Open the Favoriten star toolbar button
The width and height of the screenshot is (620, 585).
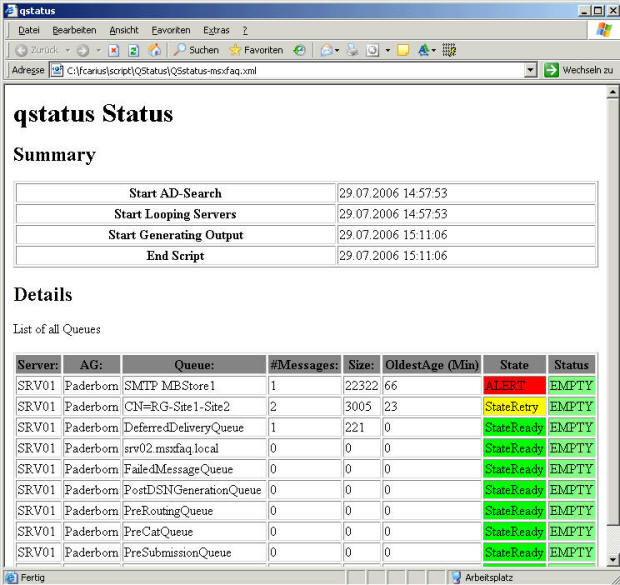[x=256, y=50]
